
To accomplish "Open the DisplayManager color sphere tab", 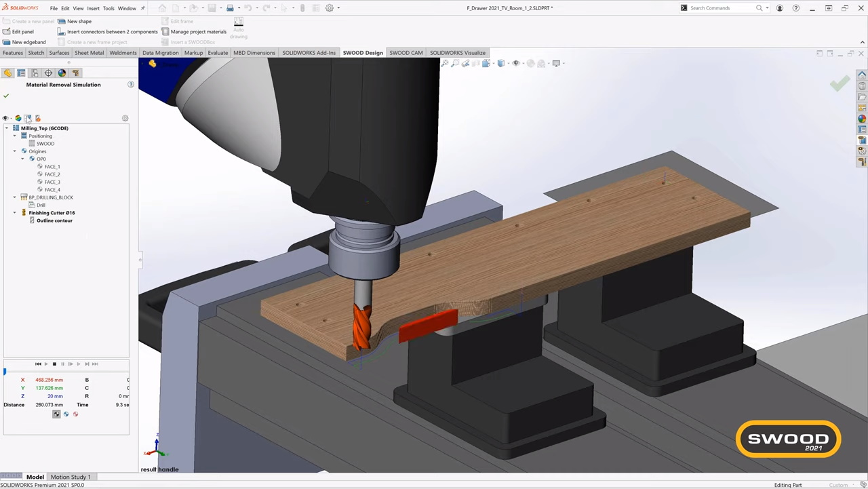I will (62, 73).
